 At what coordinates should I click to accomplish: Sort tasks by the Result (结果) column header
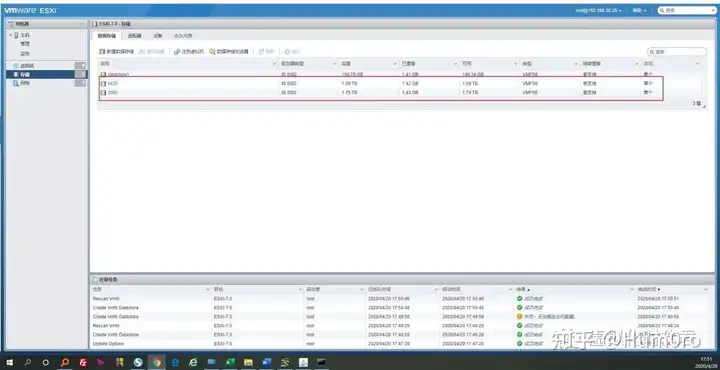pyautogui.click(x=521, y=290)
